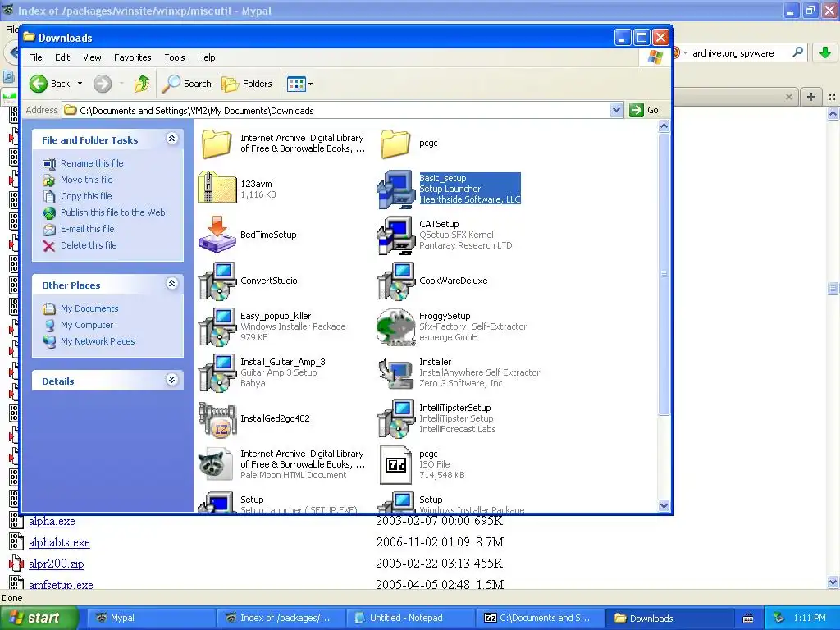840x630 pixels.
Task: Click Mypal green downloads arrow button
Action: [x=825, y=52]
